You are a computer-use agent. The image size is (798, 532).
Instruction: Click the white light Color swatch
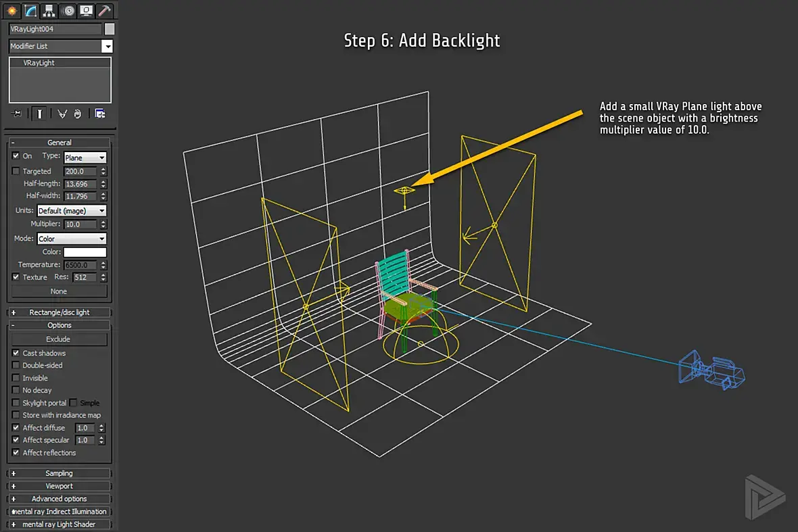85,252
